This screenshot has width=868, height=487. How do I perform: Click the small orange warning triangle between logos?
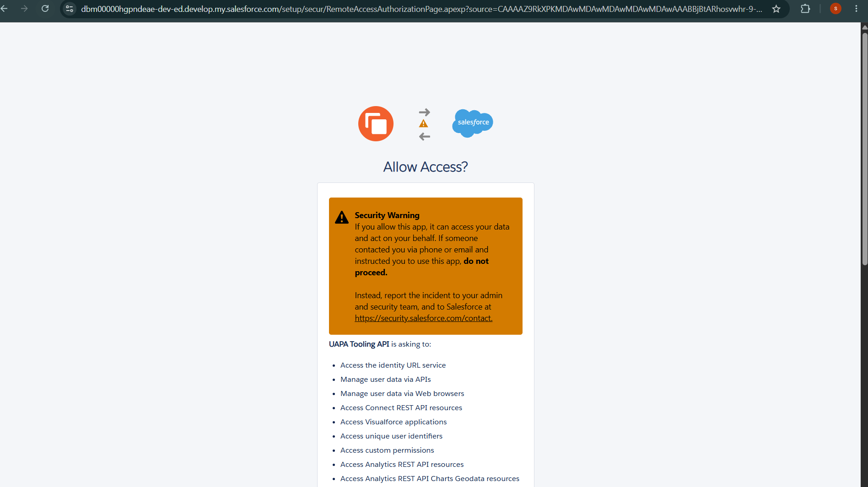[x=424, y=124]
